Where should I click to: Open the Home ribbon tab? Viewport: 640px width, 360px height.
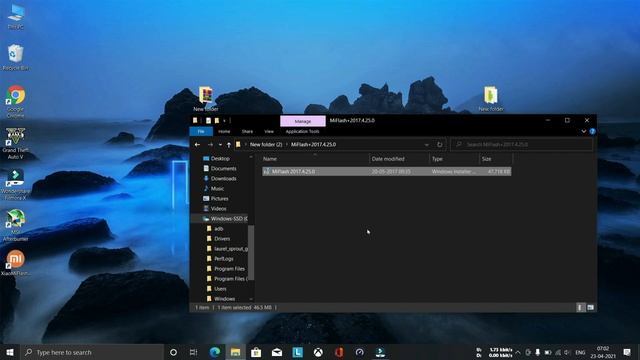(x=224, y=131)
